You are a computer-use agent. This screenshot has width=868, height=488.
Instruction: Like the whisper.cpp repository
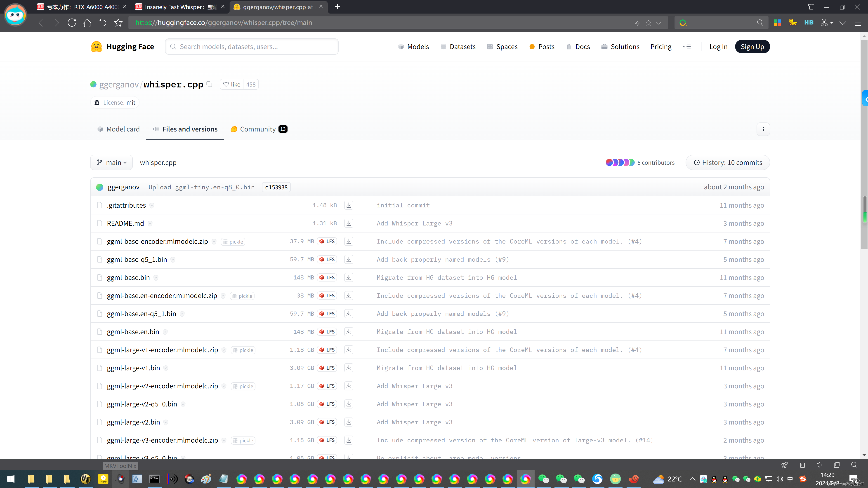click(x=232, y=84)
